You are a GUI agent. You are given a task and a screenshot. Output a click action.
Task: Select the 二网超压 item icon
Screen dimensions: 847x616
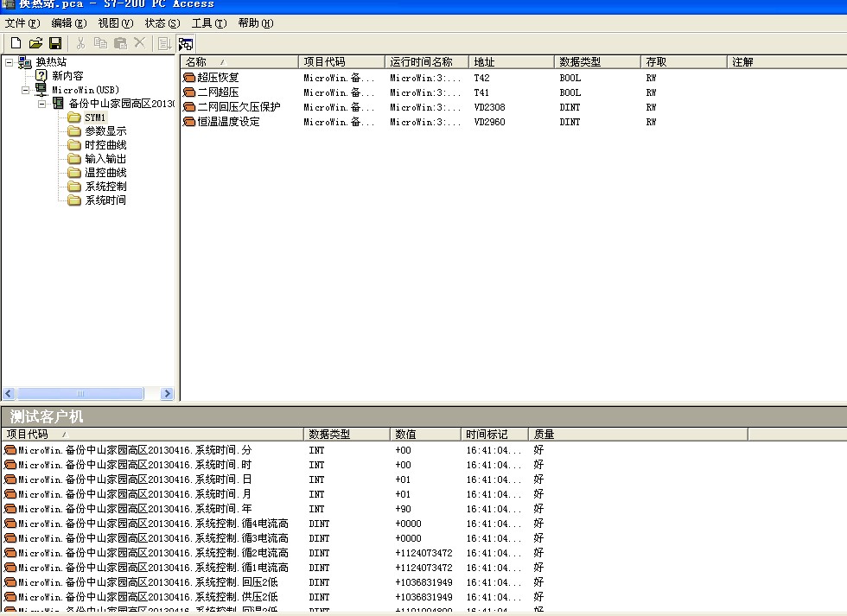(189, 92)
